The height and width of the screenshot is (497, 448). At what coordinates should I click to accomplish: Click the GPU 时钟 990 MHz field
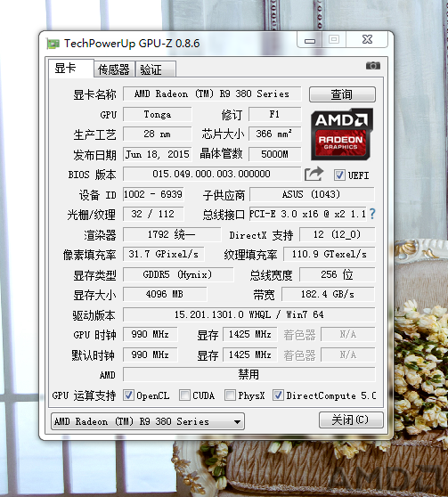click(151, 334)
